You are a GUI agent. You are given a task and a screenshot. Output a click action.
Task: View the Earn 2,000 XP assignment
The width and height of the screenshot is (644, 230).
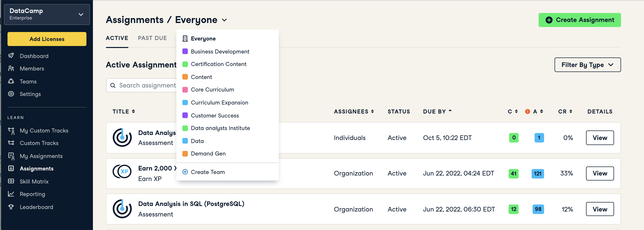[600, 173]
